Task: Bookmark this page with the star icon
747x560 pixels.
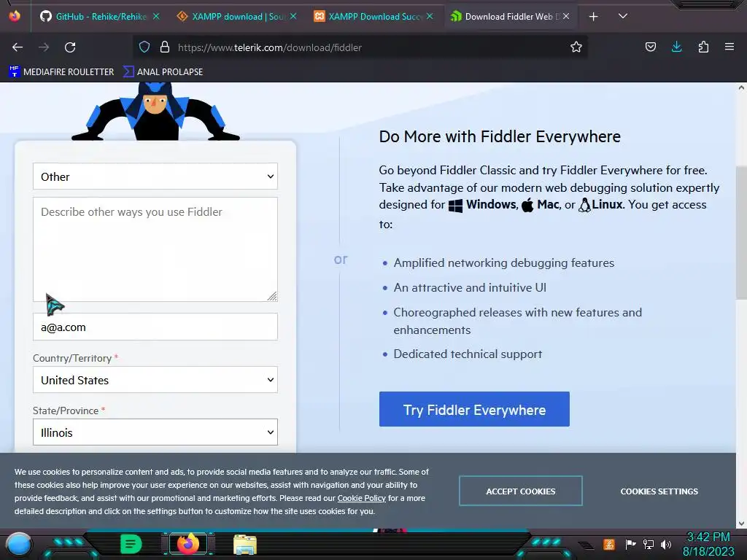Action: coord(576,47)
